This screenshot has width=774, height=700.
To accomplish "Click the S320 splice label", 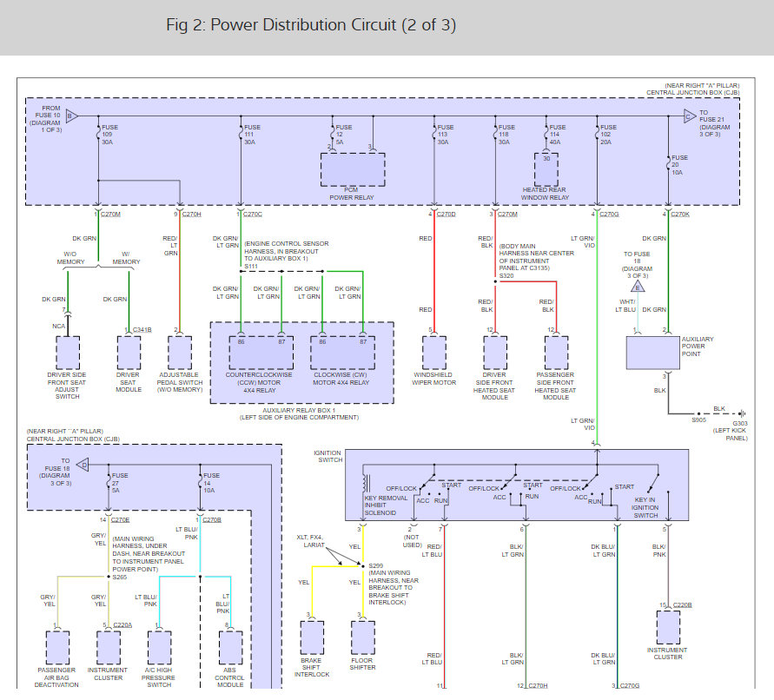I will pos(506,276).
